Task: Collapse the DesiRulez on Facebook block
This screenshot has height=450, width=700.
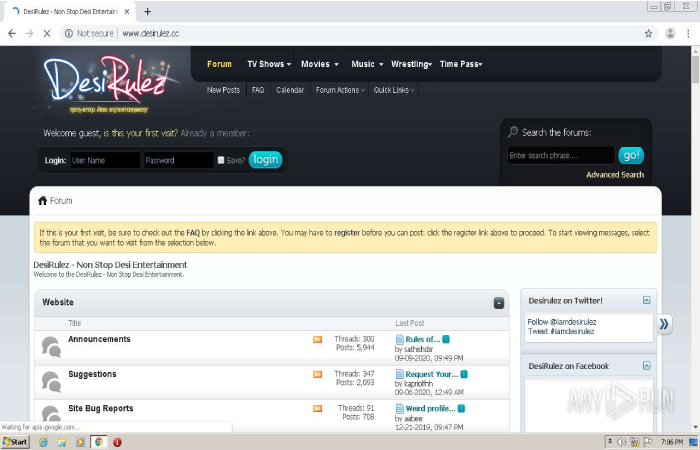Action: coord(646,366)
